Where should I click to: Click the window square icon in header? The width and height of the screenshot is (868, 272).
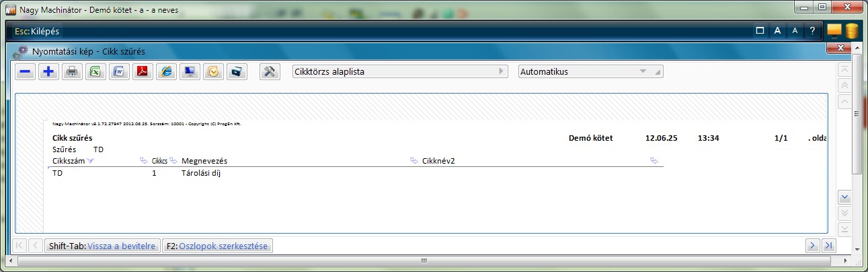click(760, 31)
